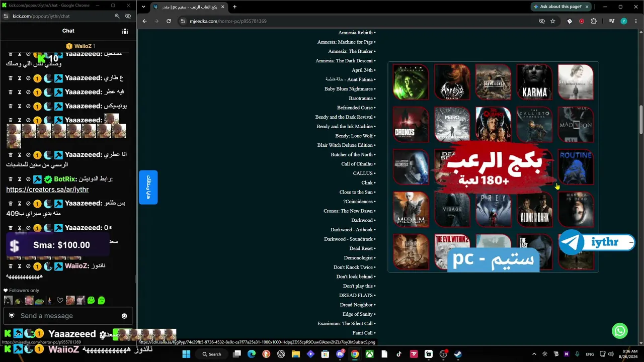Click the game title Butcher of the North

click(352, 154)
